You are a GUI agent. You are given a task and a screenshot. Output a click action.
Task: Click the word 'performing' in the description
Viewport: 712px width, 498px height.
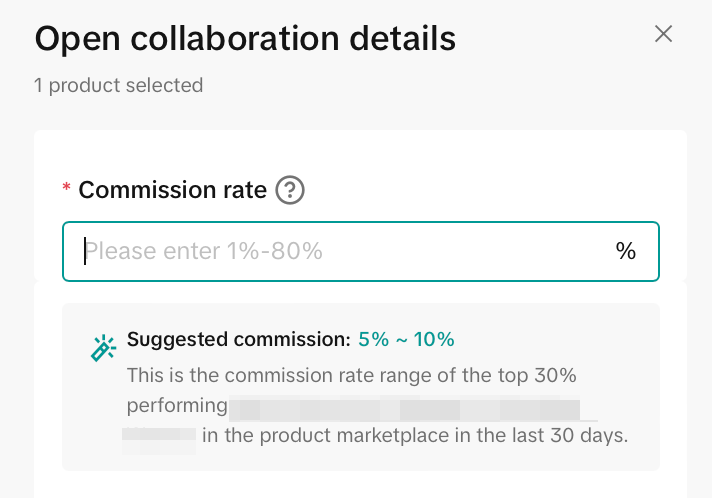[x=177, y=405]
